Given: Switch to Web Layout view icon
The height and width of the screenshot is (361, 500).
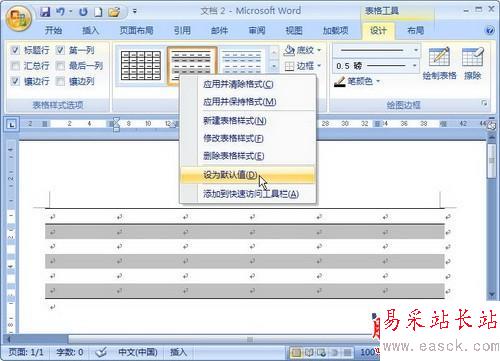Looking at the screenshot, I should [321, 352].
